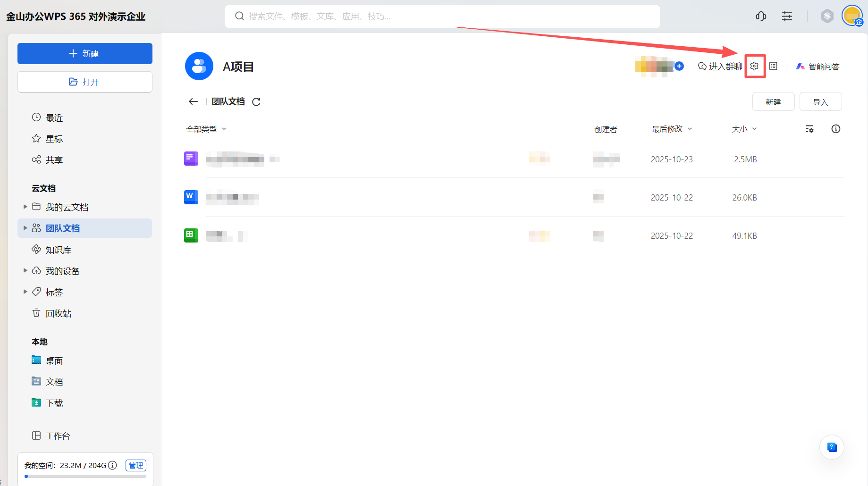The height and width of the screenshot is (486, 868).
Task: Open the details panel list icon
Action: [x=773, y=66]
